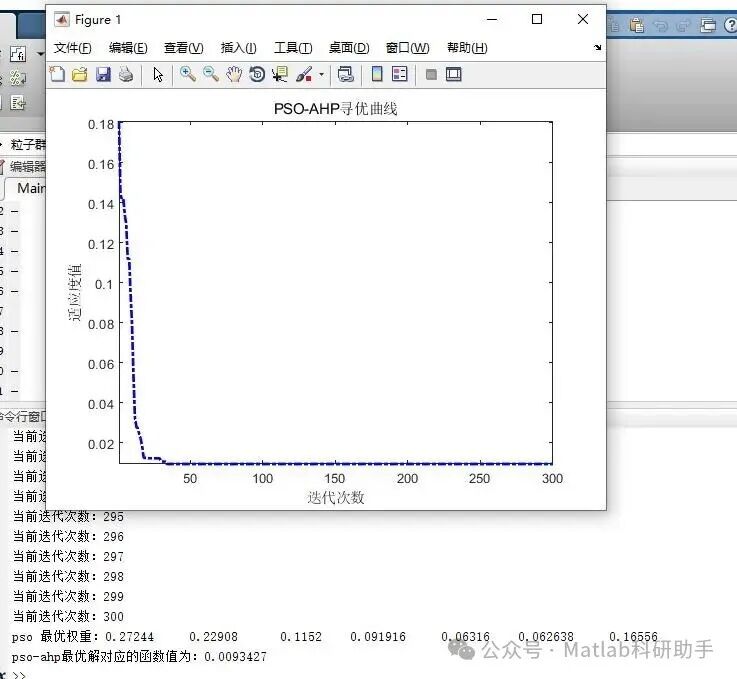Click the plot title PSO-AHP寻优曲线
Screen dimensions: 737x679
point(335,109)
